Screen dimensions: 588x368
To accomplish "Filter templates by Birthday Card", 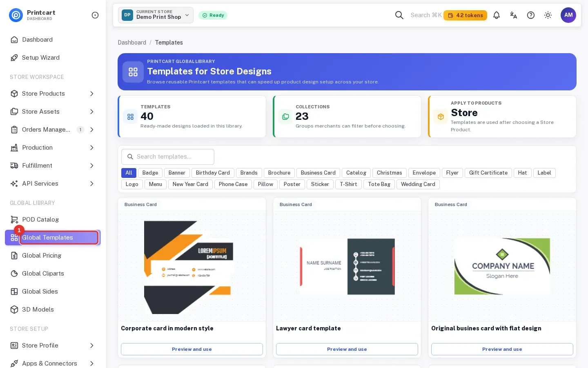I will tap(213, 173).
